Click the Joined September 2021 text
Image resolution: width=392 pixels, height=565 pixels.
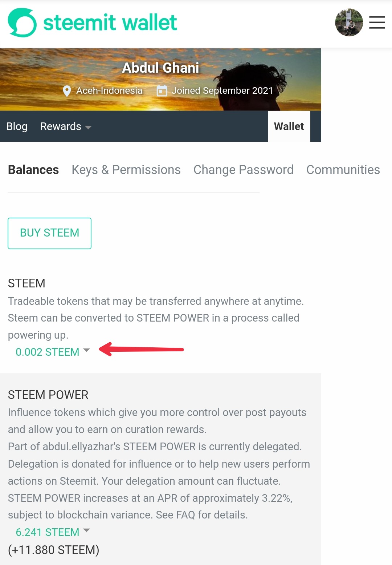(x=222, y=90)
